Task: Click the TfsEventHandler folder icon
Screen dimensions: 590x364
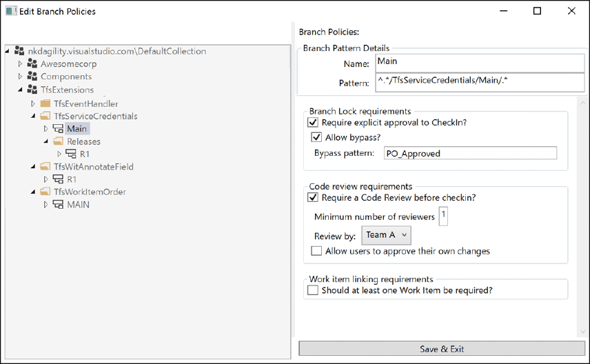Action: pyautogui.click(x=45, y=103)
